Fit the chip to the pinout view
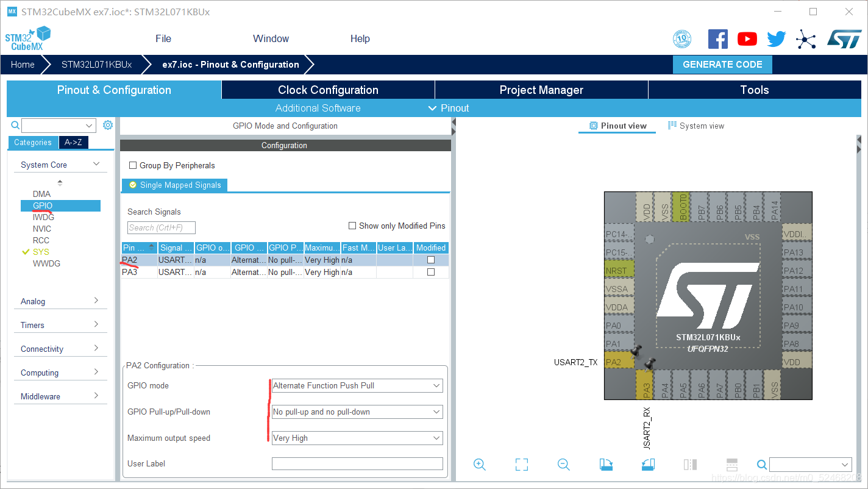This screenshot has height=489, width=868. click(x=522, y=465)
